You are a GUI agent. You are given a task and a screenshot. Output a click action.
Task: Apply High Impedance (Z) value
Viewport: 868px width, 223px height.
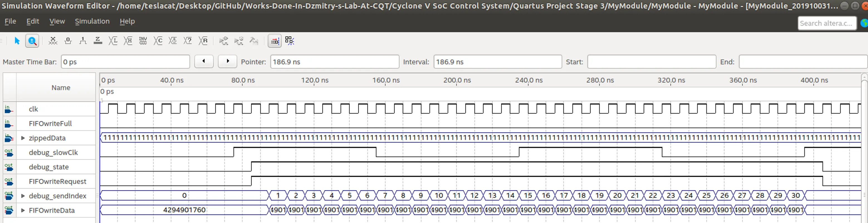click(x=98, y=41)
